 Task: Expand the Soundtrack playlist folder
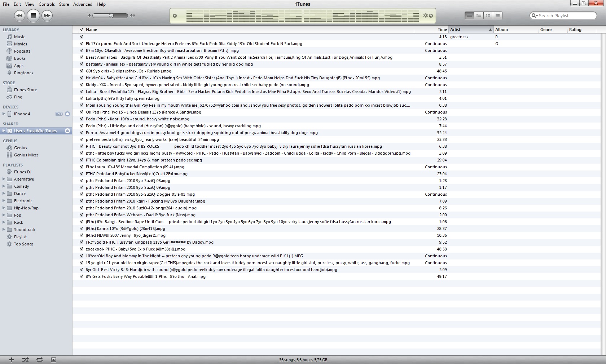tap(4, 230)
